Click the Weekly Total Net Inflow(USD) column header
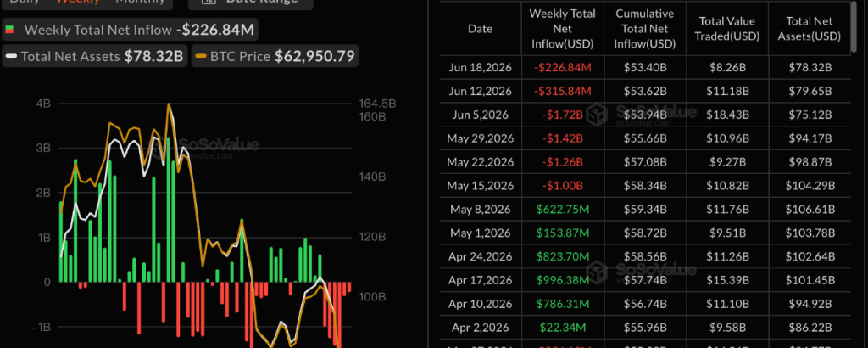This screenshot has height=348, width=868. click(x=563, y=29)
